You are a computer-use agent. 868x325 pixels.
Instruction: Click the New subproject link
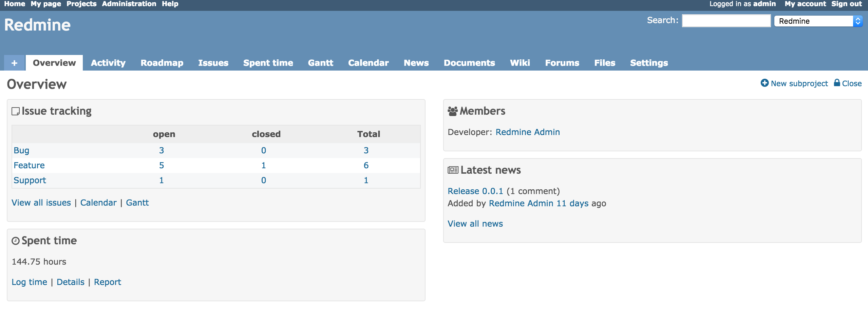click(799, 83)
